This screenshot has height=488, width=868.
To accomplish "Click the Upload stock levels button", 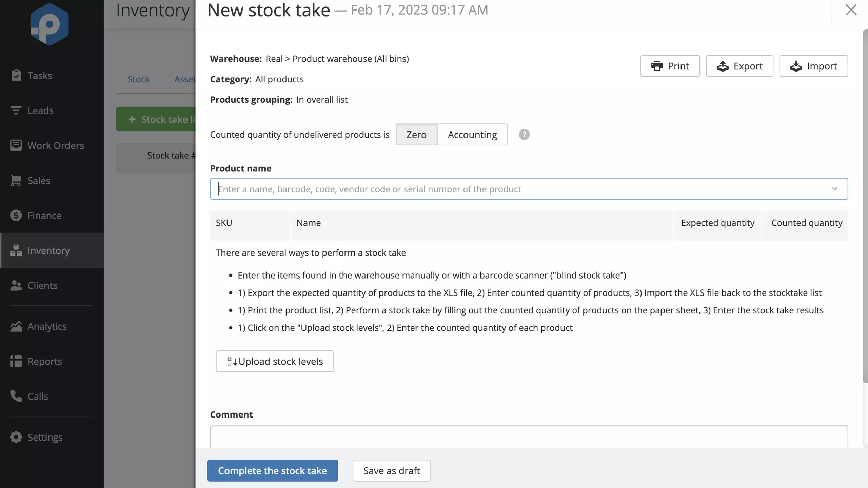I will coord(275,361).
